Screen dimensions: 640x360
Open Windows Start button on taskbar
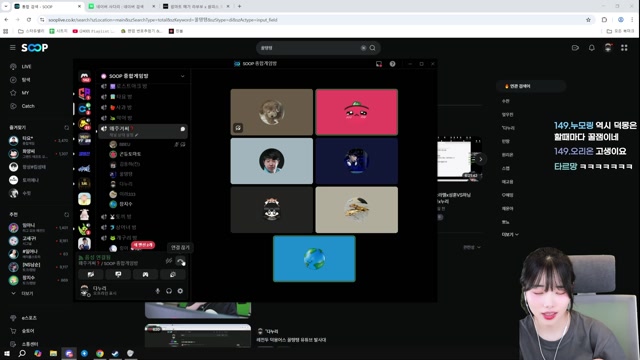coord(7,353)
